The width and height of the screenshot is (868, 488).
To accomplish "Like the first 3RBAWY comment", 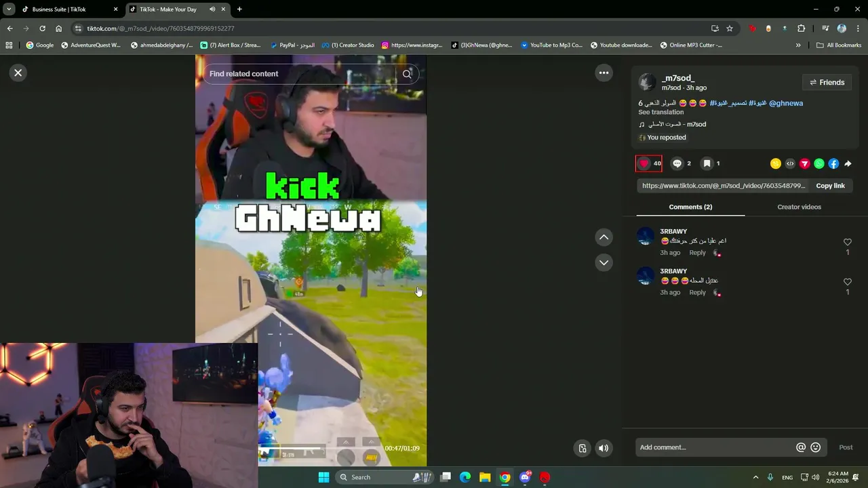I will tap(847, 242).
